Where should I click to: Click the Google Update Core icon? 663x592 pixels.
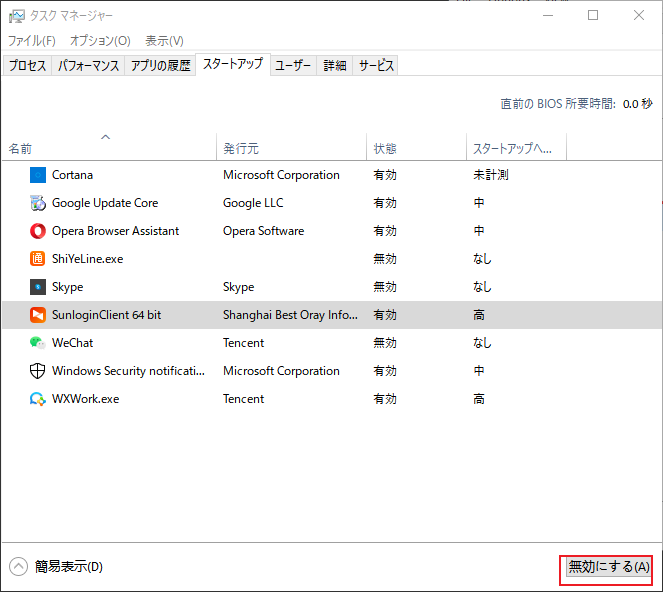click(x=38, y=203)
